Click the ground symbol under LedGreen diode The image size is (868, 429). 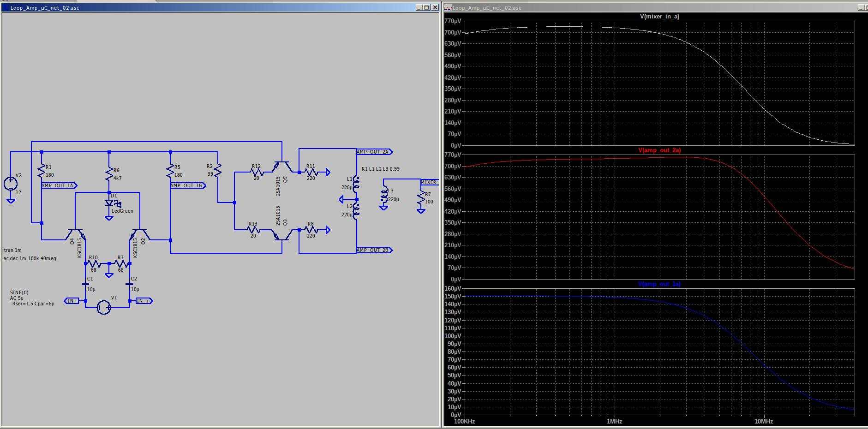(x=109, y=218)
